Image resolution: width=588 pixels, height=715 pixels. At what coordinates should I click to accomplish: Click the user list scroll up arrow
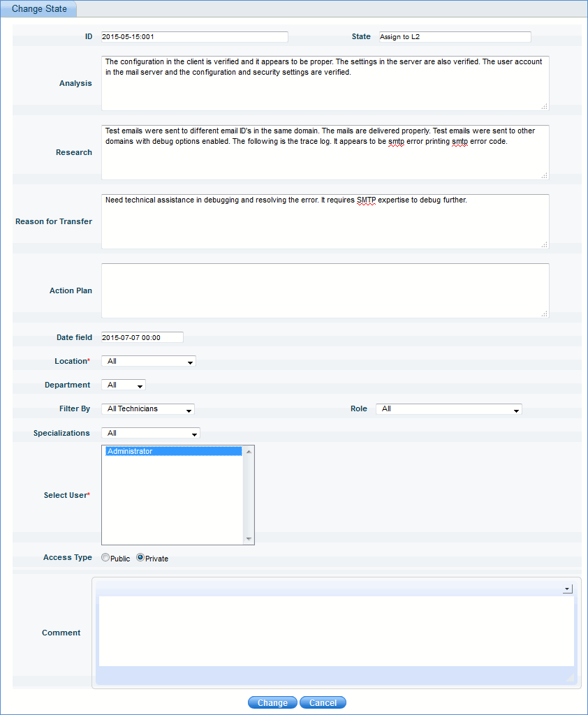click(x=249, y=451)
